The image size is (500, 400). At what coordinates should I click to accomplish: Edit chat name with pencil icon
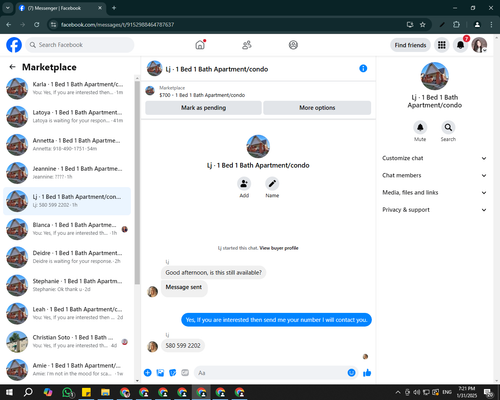click(x=272, y=184)
